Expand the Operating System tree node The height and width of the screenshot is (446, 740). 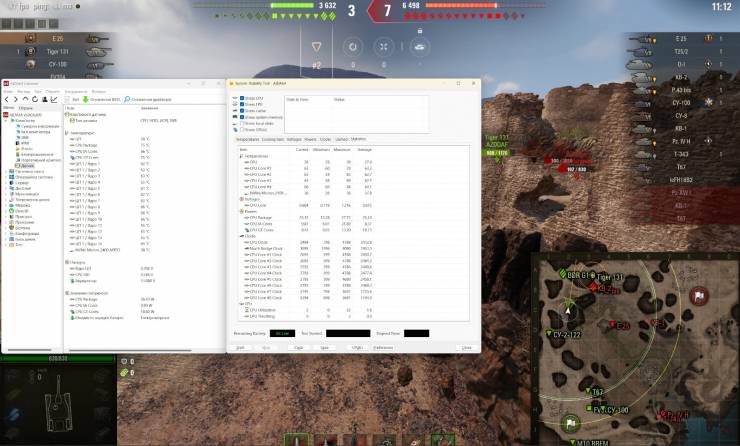tap(6, 177)
